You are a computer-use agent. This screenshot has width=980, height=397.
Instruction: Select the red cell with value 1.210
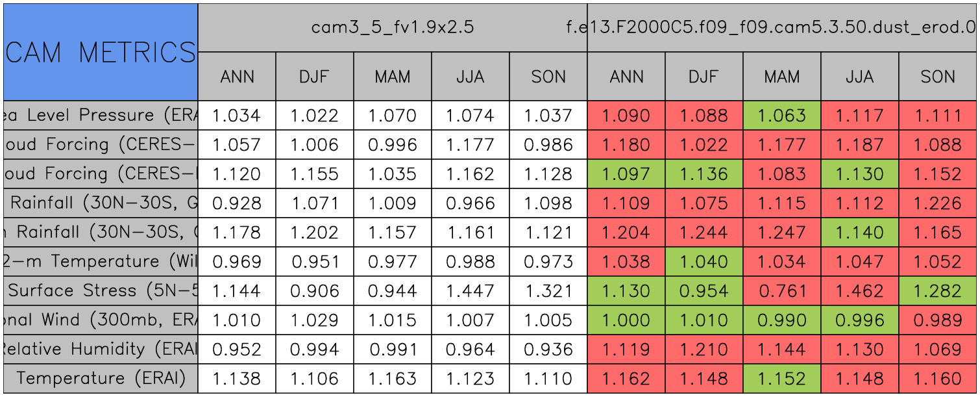704,349
